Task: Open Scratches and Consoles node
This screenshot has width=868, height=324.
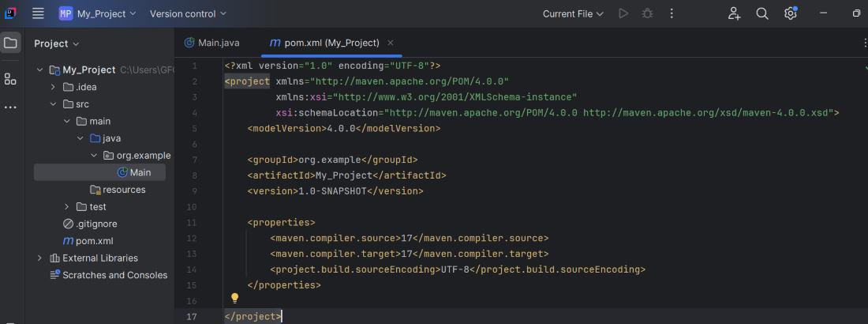Action: click(114, 275)
